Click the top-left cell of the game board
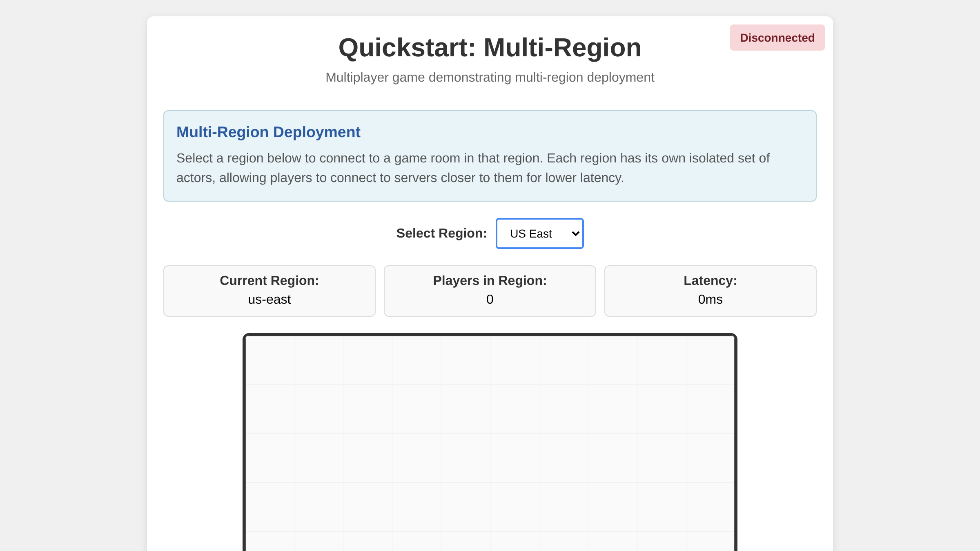980x551 pixels. [x=269, y=359]
